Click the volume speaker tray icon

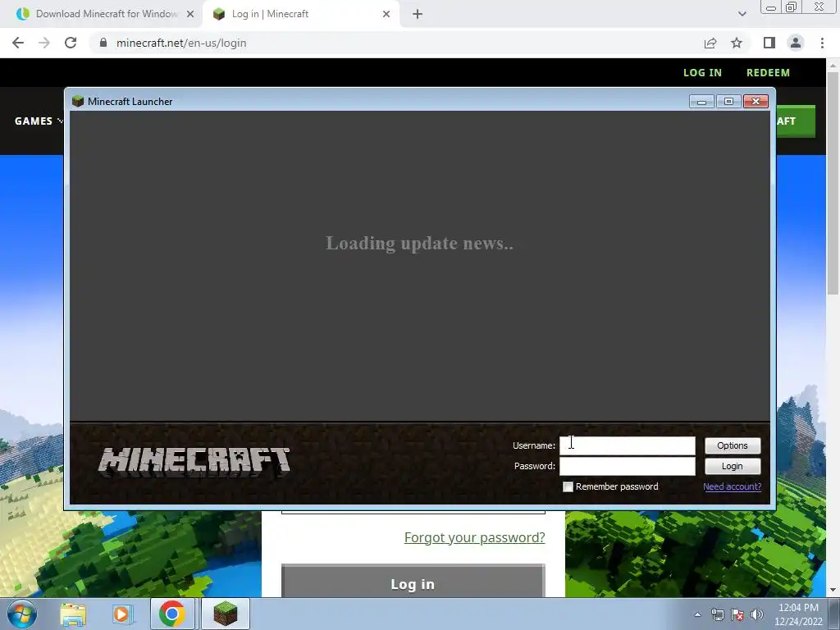756,614
